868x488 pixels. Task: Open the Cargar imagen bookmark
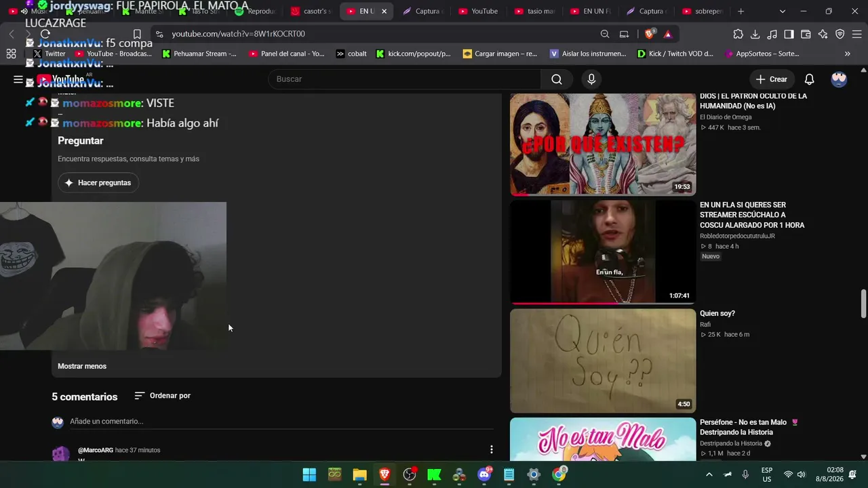(500, 54)
